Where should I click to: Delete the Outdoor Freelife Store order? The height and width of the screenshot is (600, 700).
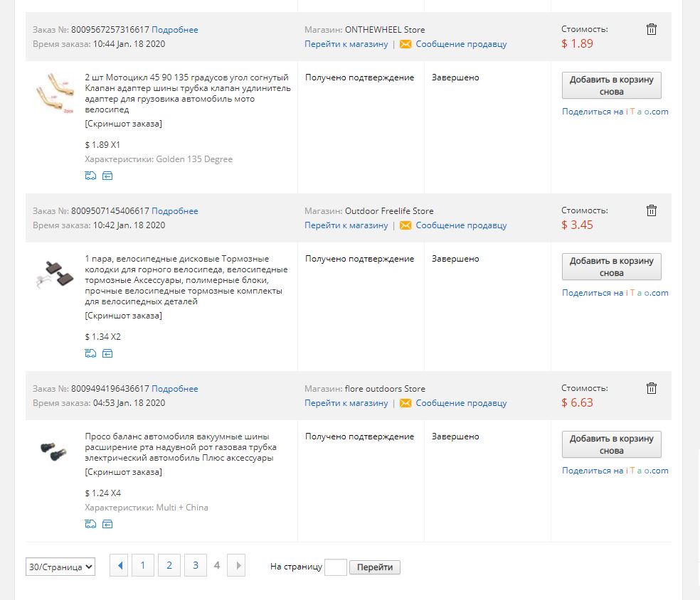tap(651, 210)
